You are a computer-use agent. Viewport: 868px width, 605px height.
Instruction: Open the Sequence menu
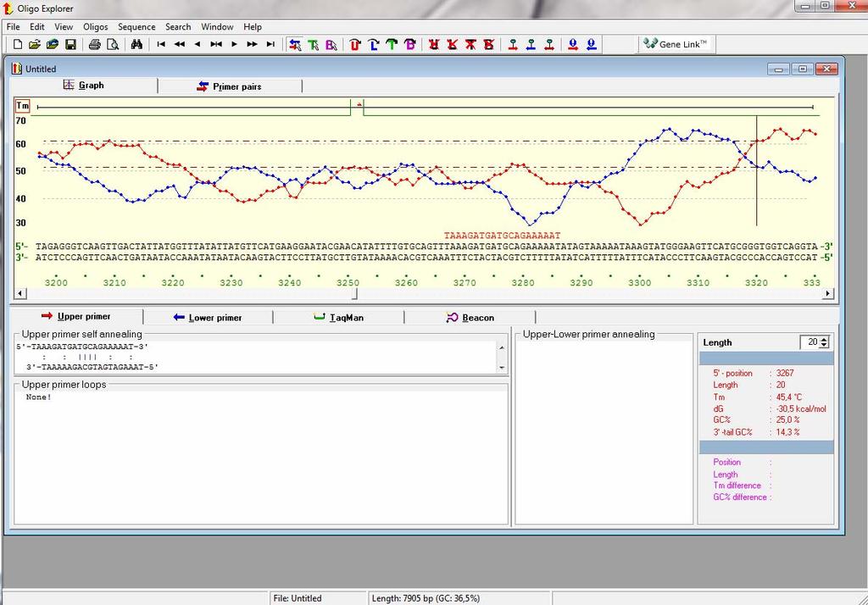click(x=136, y=26)
